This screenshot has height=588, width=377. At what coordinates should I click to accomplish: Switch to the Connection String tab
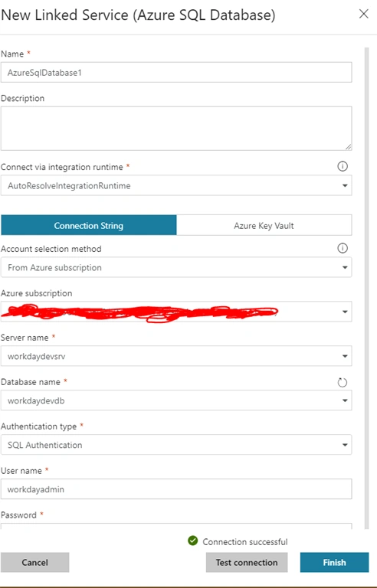pos(89,225)
